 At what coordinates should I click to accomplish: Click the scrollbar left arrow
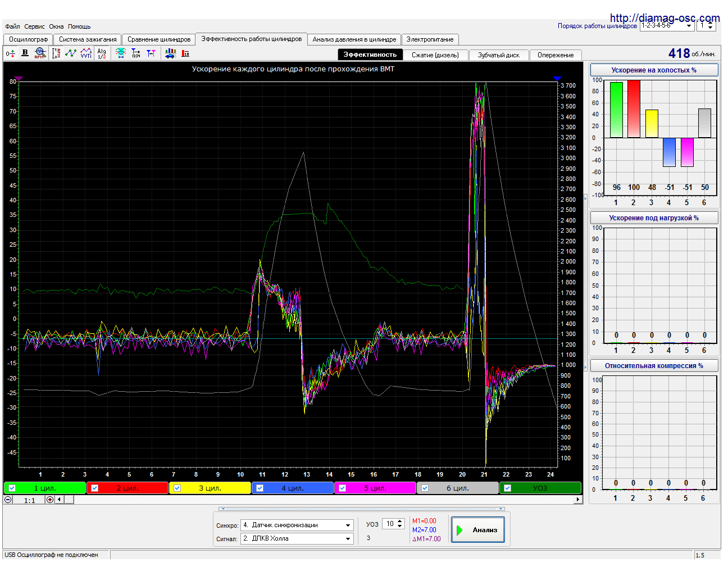[58, 500]
